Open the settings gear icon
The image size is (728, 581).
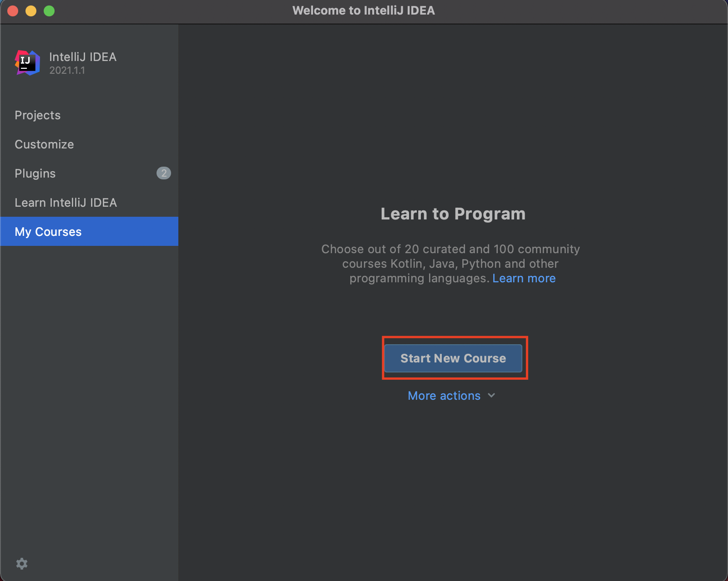pyautogui.click(x=22, y=564)
